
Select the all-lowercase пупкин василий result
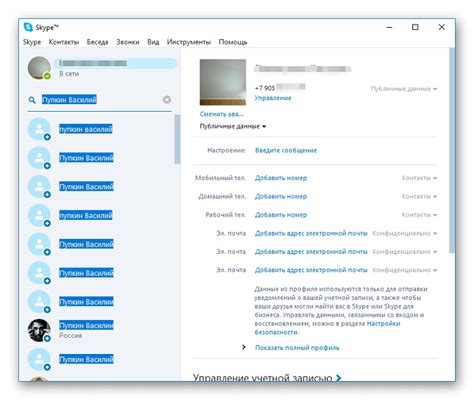(86, 129)
